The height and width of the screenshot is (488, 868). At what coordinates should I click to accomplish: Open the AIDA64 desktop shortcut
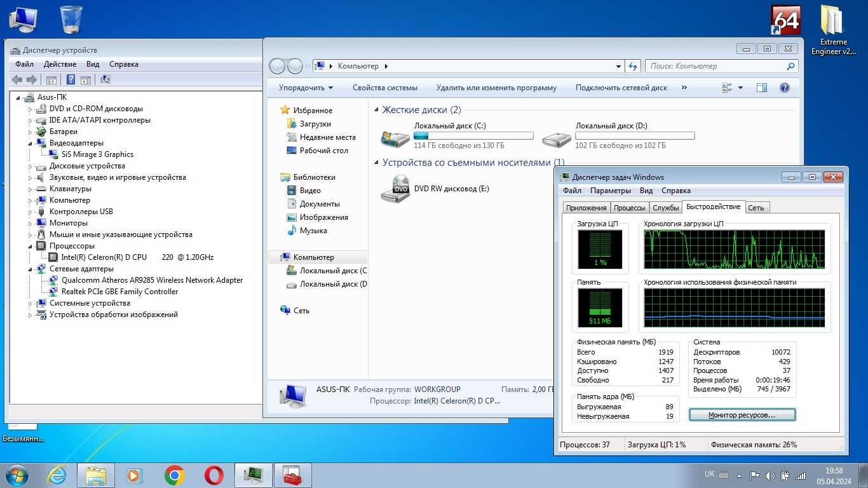coord(785,20)
